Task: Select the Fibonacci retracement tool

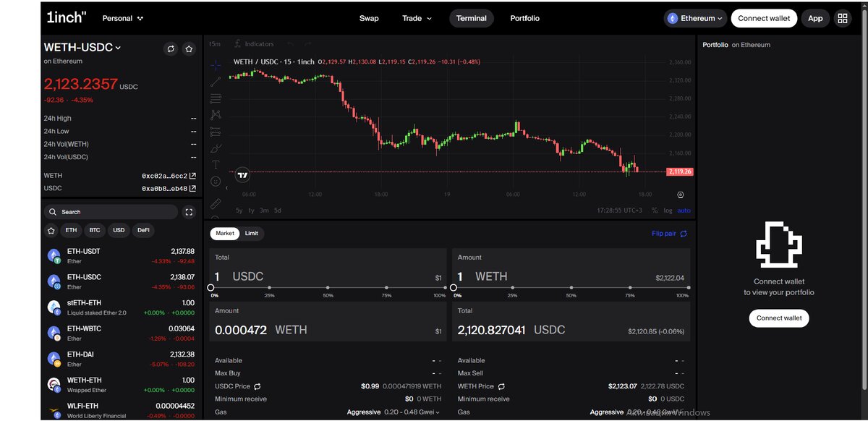Action: (x=216, y=98)
